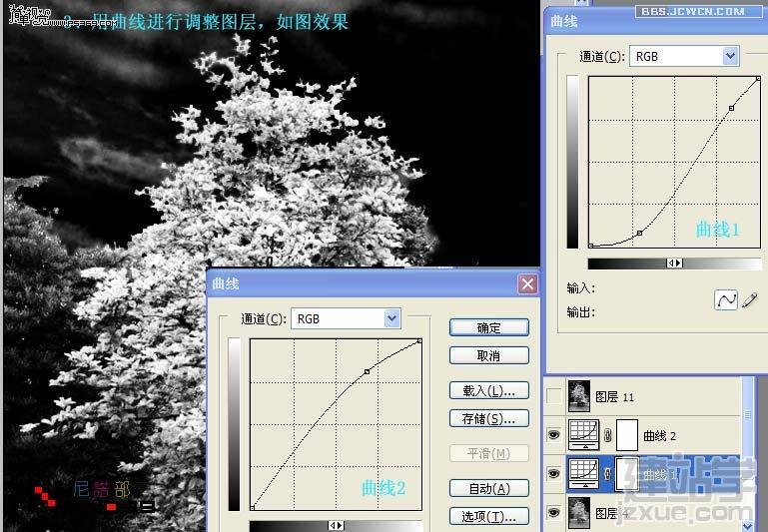Screen dimensions: 768x532
Task: Select the 图层 11 layer by its name
Action: coord(614,397)
